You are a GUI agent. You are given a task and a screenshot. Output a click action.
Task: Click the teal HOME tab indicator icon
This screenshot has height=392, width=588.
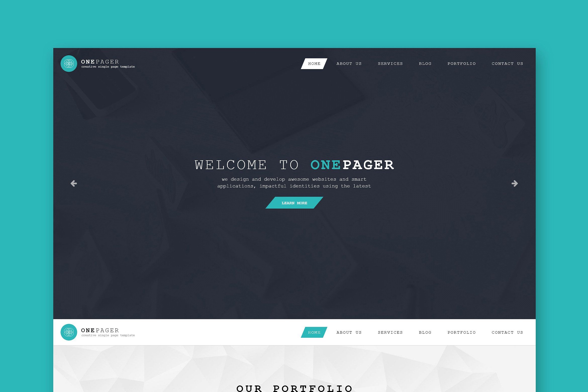point(314,332)
